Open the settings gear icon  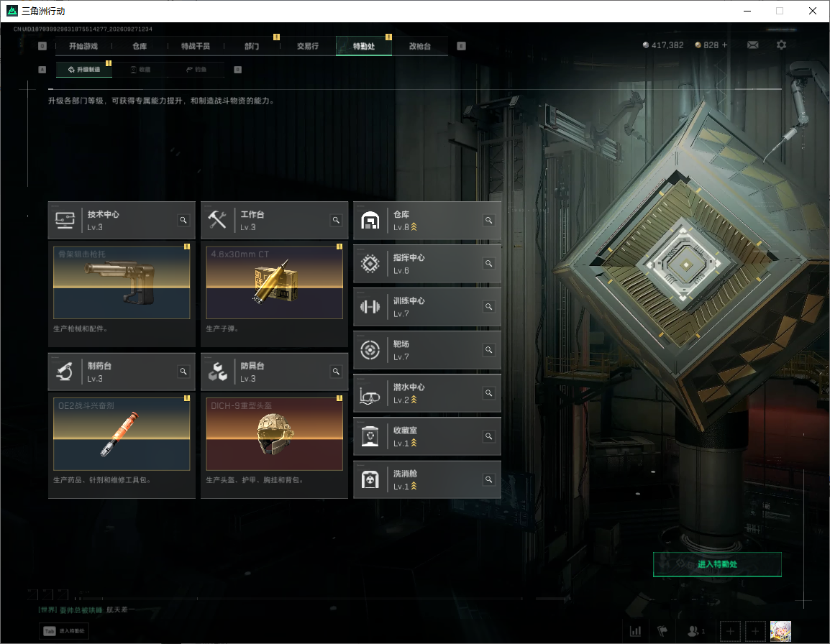pos(781,45)
